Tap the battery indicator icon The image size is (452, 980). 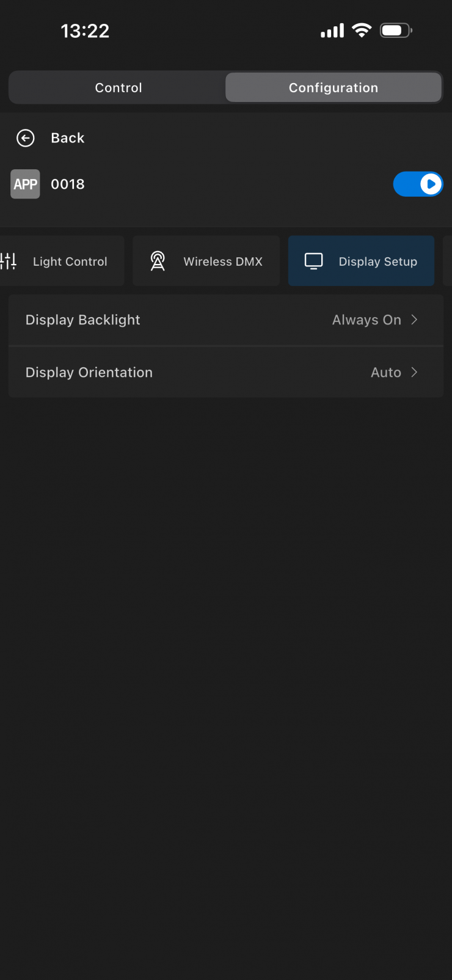tap(396, 31)
